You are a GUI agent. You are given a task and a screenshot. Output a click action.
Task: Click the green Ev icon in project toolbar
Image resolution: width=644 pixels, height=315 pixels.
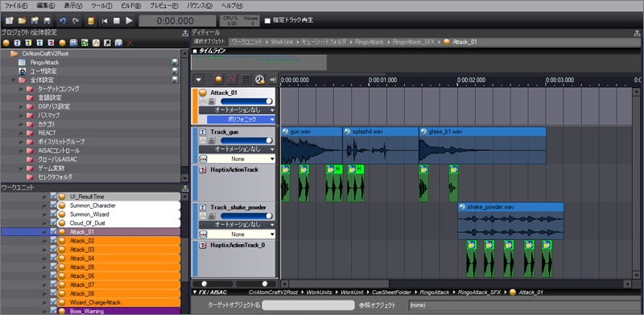(85, 43)
